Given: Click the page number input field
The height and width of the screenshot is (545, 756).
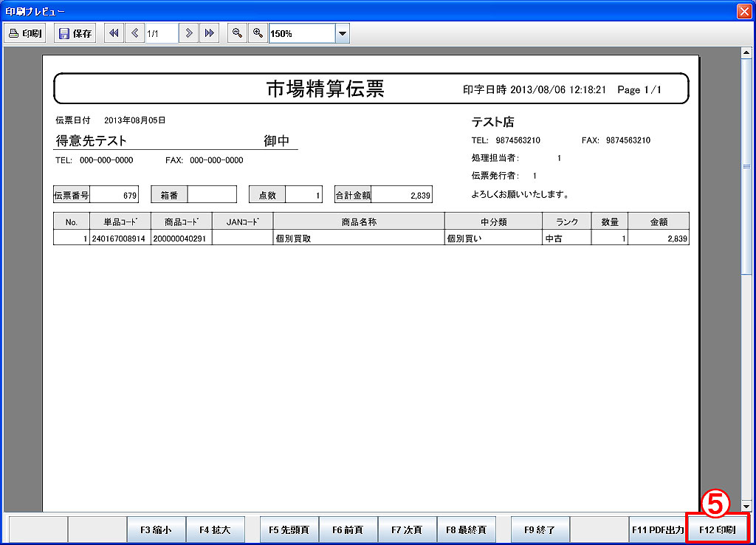Looking at the screenshot, I should point(161,33).
